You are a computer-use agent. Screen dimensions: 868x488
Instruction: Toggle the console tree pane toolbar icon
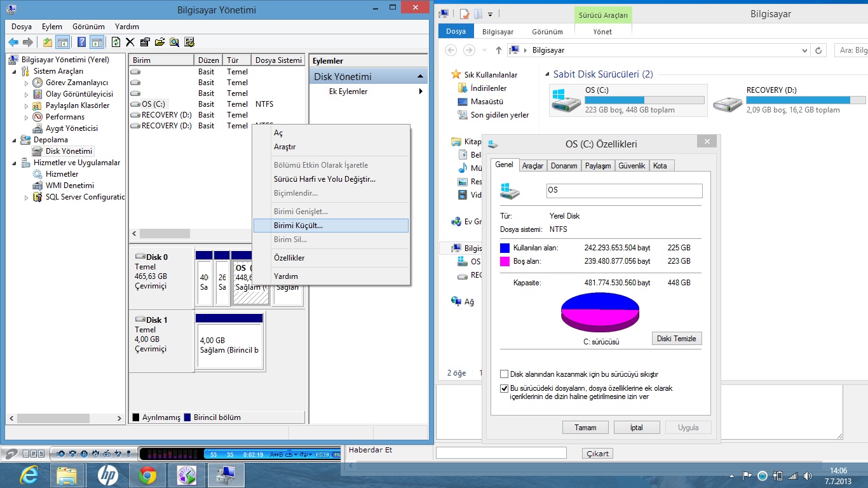click(62, 42)
